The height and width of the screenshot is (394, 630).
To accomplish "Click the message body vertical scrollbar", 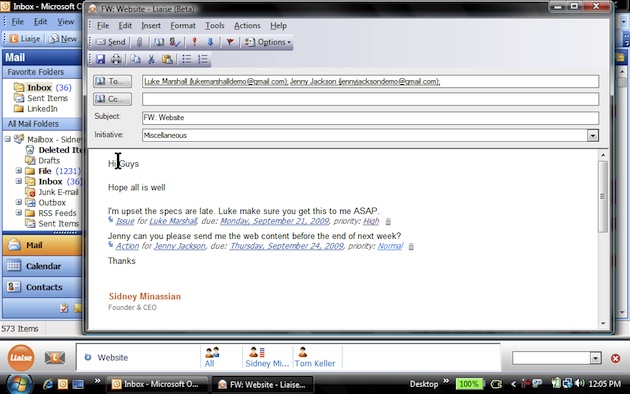I will [x=603, y=197].
